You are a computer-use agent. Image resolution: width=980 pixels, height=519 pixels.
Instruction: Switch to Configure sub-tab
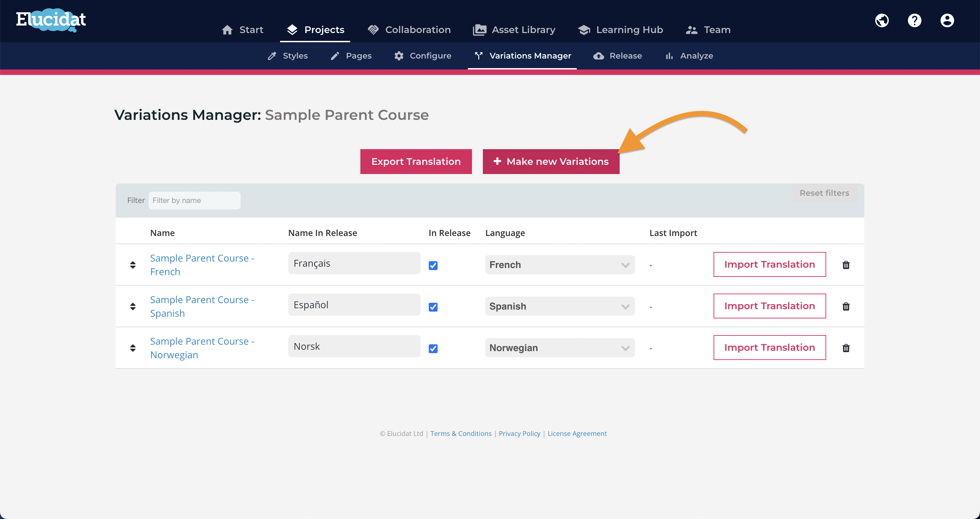click(x=422, y=56)
